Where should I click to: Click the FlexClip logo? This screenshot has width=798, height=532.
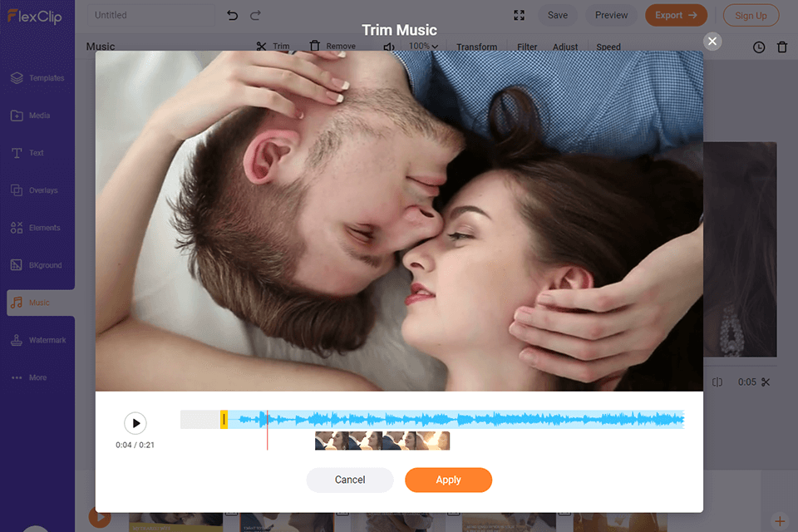pyautogui.click(x=35, y=17)
